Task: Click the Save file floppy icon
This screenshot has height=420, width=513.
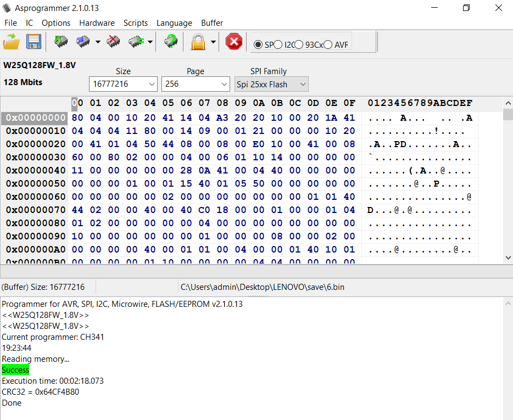Action: click(x=34, y=42)
